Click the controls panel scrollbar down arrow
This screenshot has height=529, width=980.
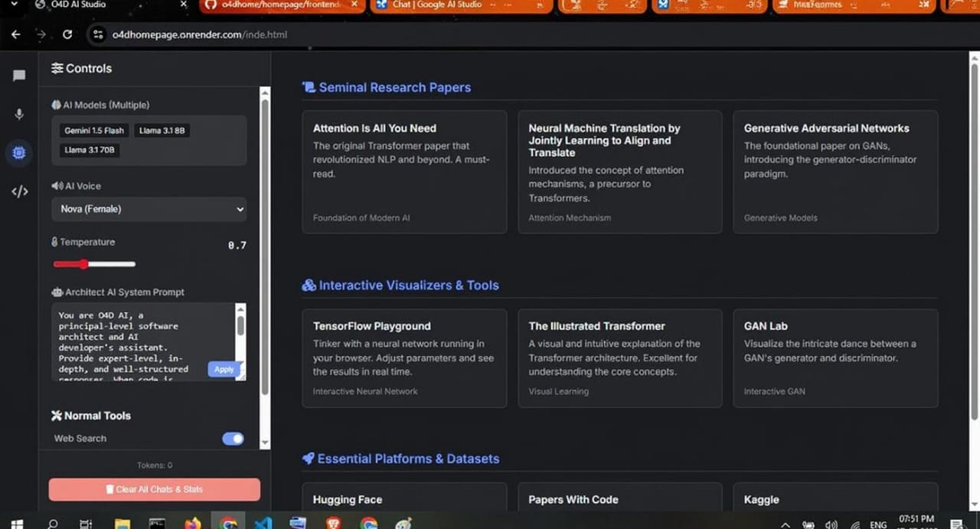click(x=265, y=442)
